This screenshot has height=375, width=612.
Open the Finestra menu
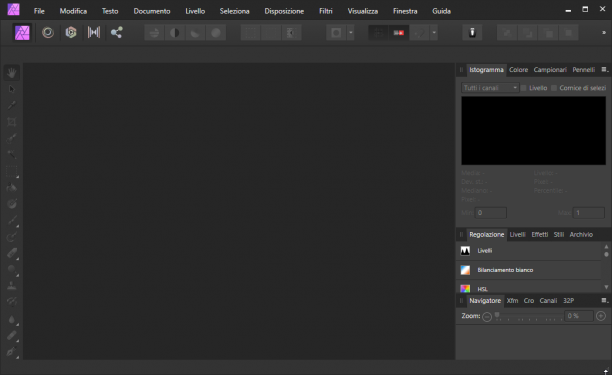coord(405,11)
